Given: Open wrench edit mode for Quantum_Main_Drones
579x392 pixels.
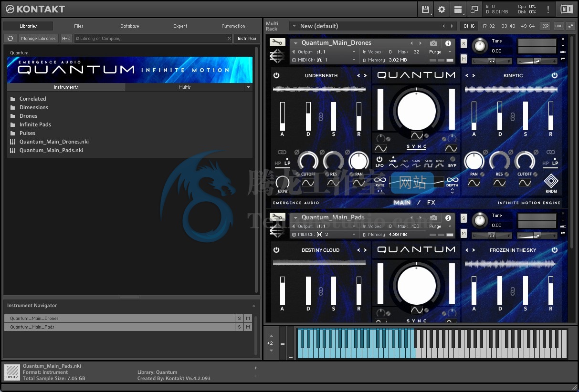Looking at the screenshot, I should 277,42.
